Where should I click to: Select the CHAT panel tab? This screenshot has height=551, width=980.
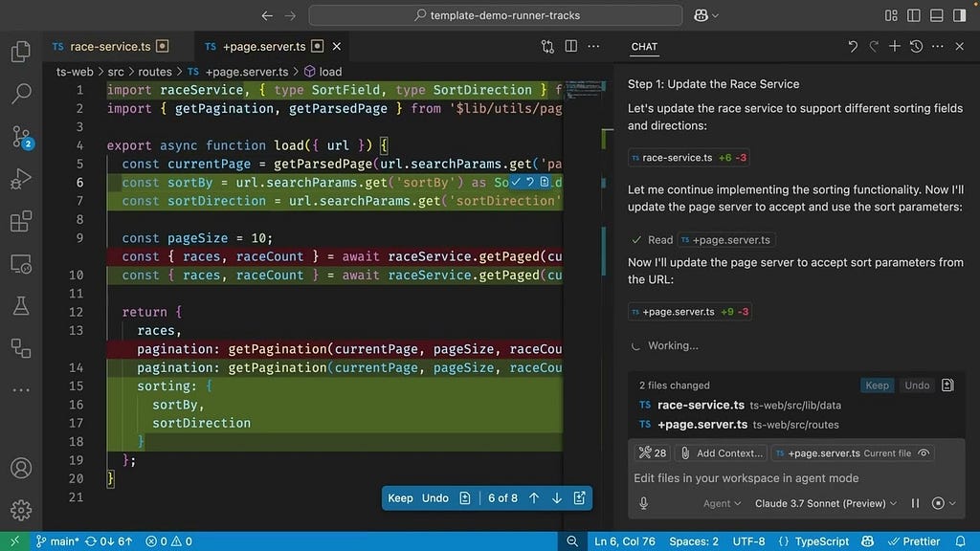tap(644, 46)
